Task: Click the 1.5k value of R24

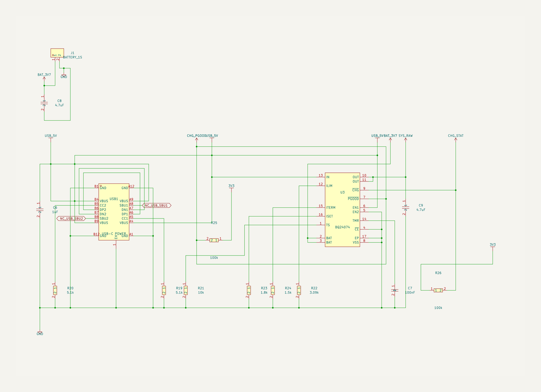Action: point(288,293)
